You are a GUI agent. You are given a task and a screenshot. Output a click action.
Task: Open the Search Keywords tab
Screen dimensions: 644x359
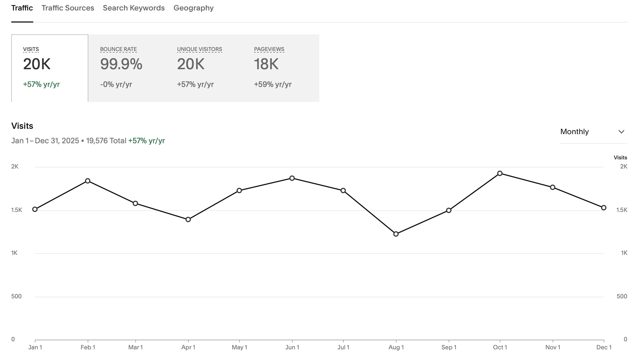tap(134, 8)
